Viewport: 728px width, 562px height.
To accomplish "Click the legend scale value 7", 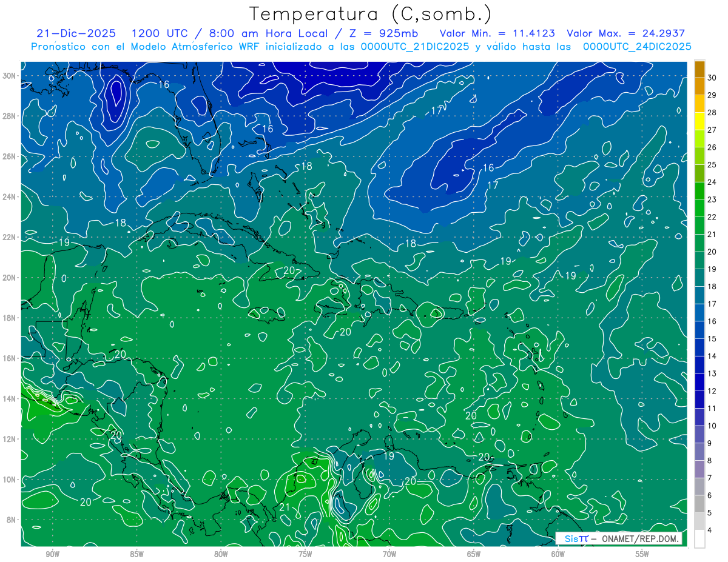I will (710, 478).
